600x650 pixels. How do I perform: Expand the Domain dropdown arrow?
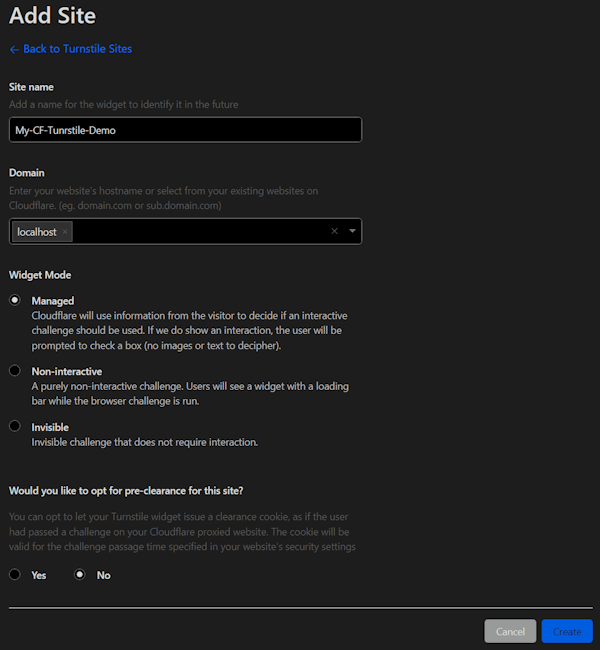(x=352, y=231)
